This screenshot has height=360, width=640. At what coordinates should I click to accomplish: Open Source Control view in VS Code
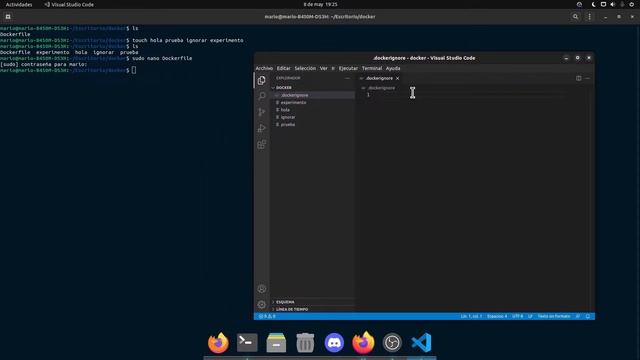coord(262,112)
